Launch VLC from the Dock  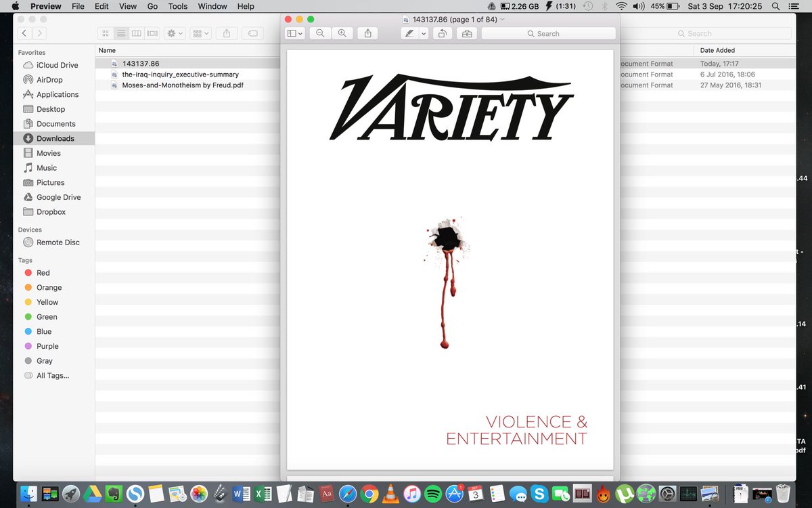(x=390, y=494)
